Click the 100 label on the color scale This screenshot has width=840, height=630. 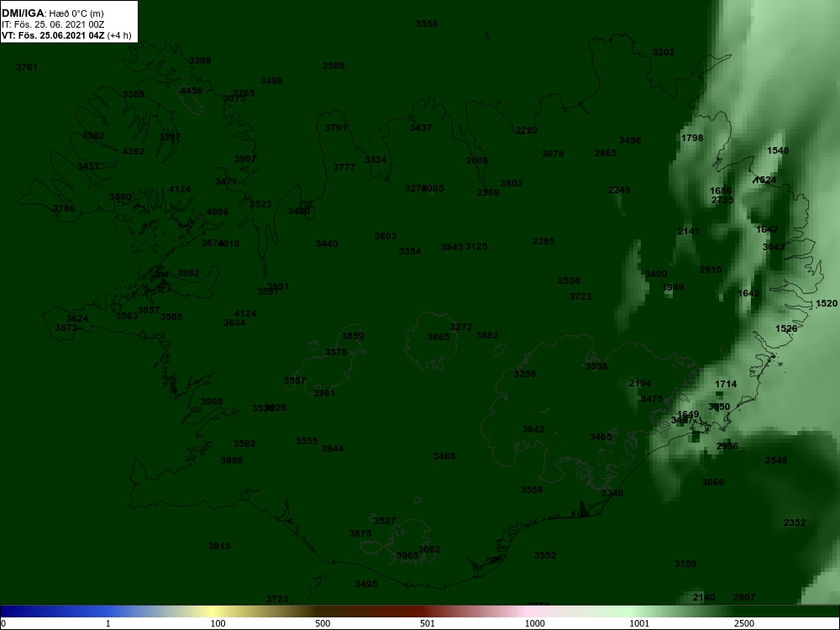(x=218, y=623)
